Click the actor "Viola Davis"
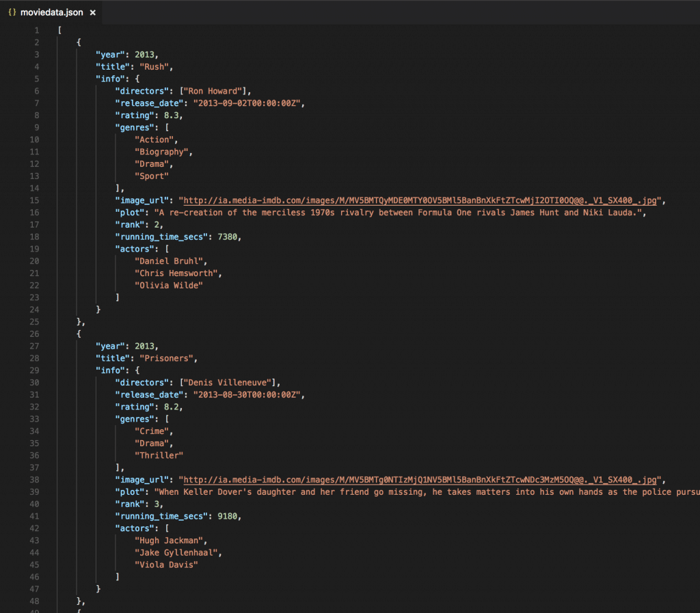Screen dimensions: 700x613 [x=166, y=564]
